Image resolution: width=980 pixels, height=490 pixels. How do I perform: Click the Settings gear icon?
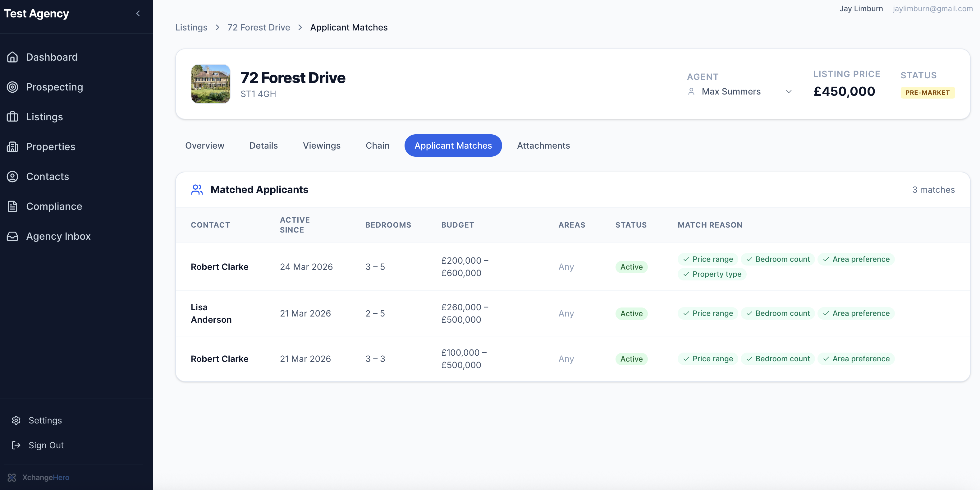[16, 420]
